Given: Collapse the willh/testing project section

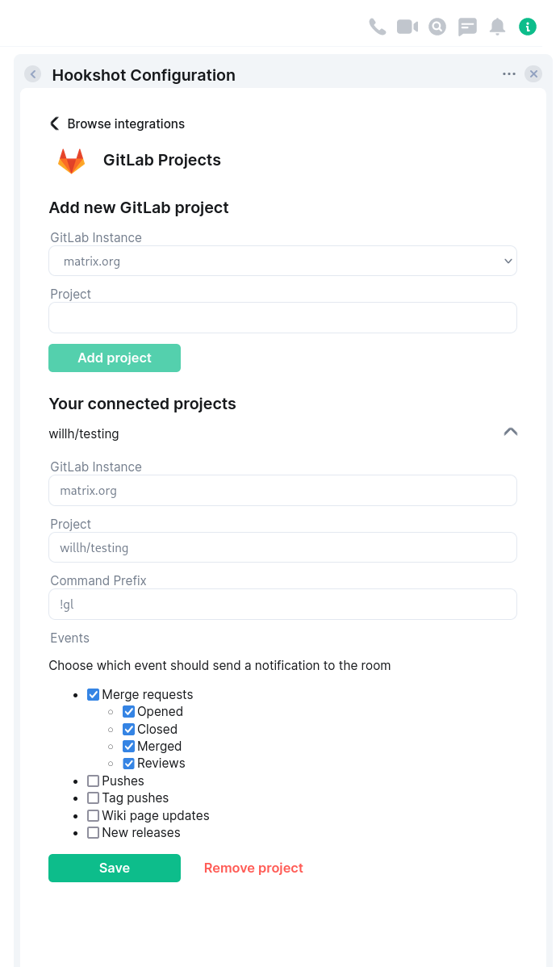Looking at the screenshot, I should tap(510, 432).
